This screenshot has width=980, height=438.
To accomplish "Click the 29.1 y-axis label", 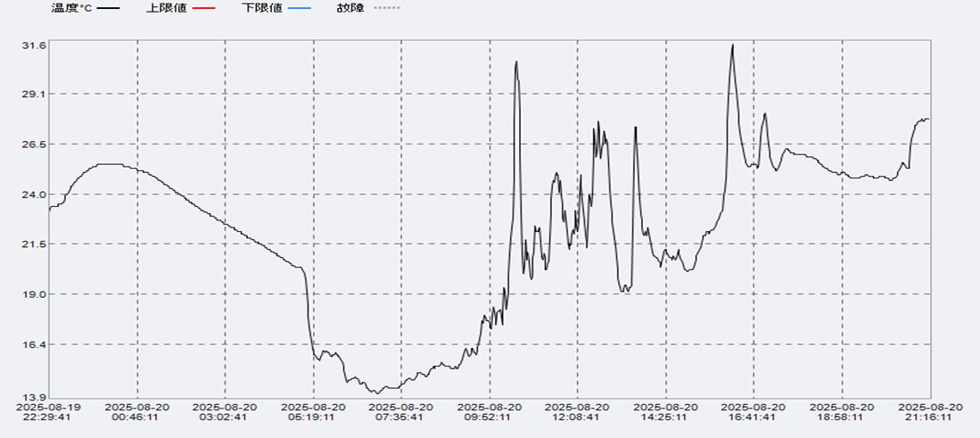I will 34,94.
